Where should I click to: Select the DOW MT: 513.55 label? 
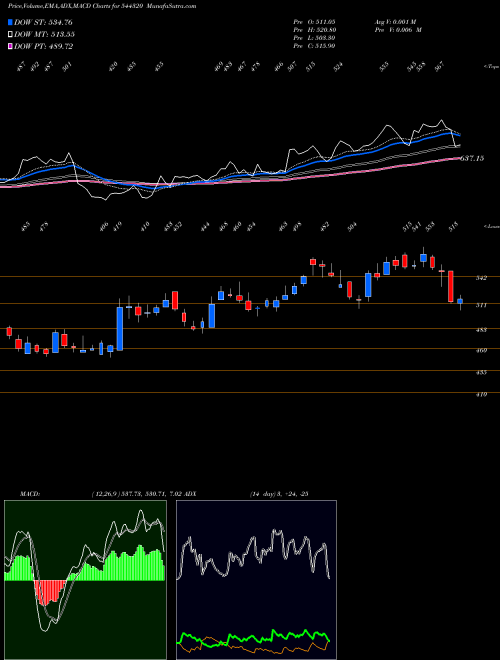pyautogui.click(x=44, y=35)
